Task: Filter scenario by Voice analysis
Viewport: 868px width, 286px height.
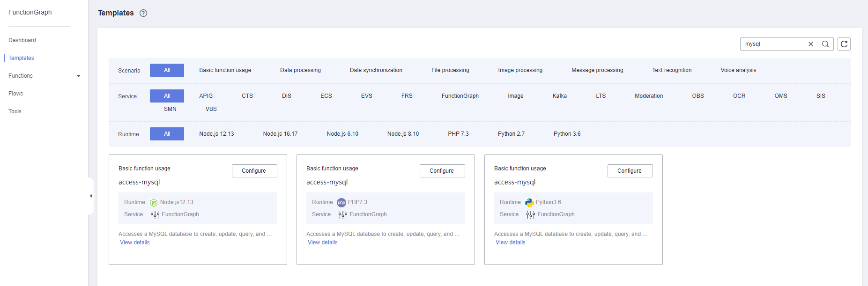Action: click(x=738, y=70)
